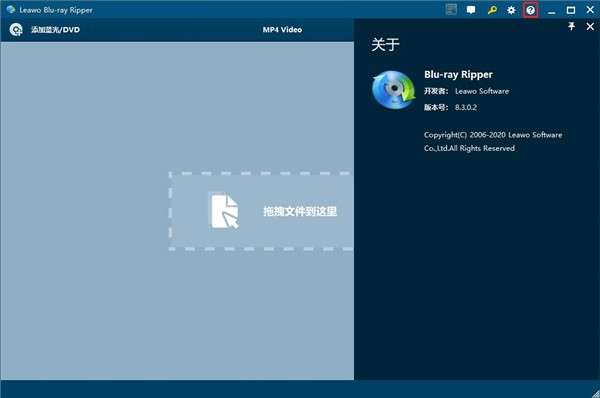Open settings with the gear icon

[511, 10]
